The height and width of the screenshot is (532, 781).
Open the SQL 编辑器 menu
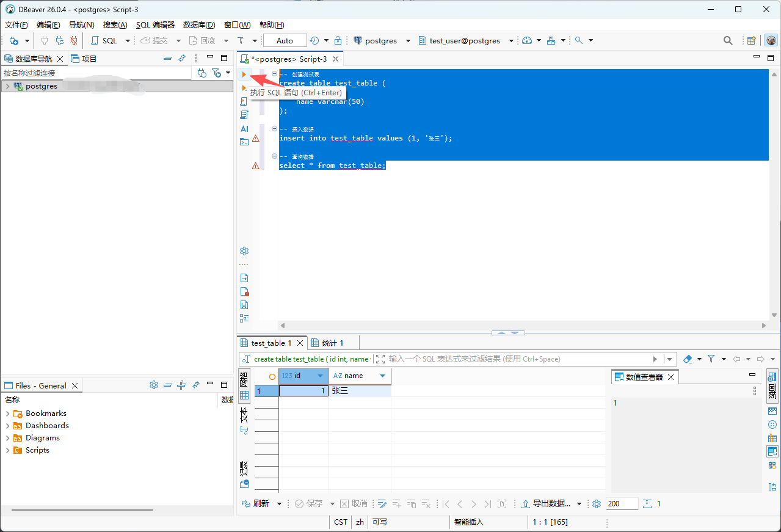pos(155,25)
